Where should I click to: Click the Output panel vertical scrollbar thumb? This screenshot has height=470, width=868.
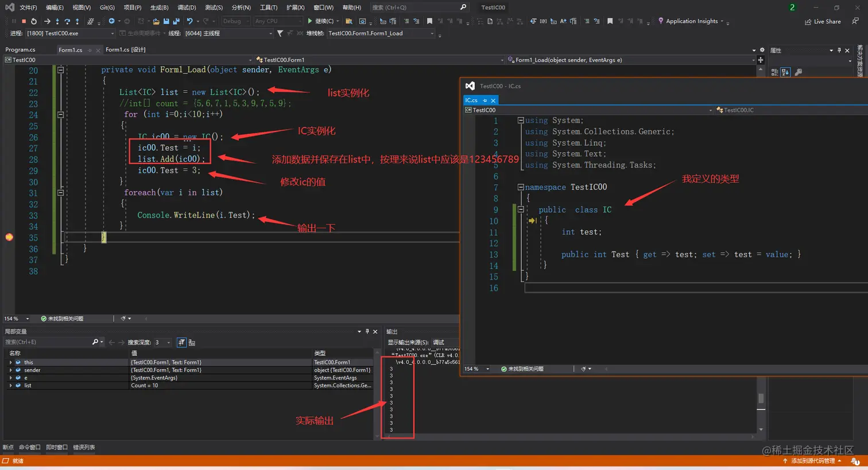761,398
